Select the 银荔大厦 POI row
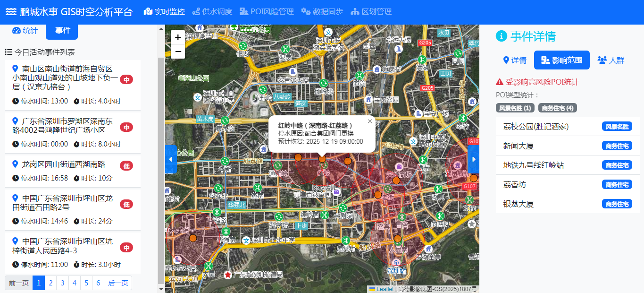Viewport: 644px width, 293px height. click(x=568, y=204)
